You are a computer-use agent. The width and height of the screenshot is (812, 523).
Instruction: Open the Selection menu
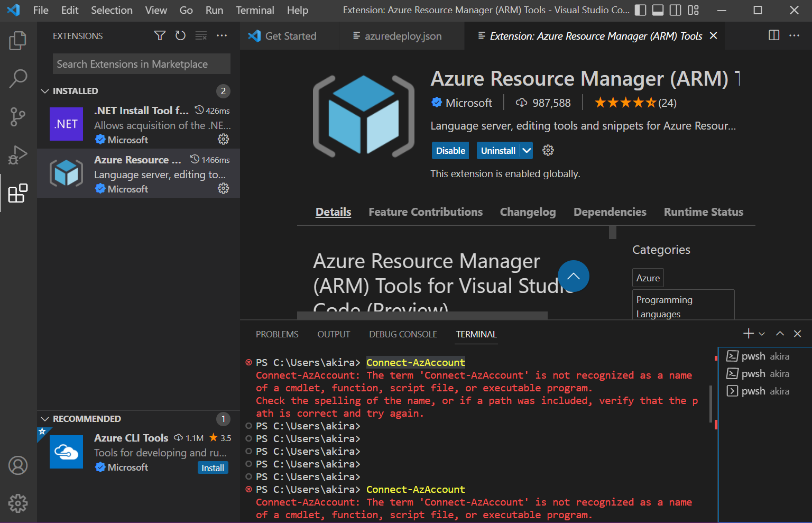coord(112,10)
